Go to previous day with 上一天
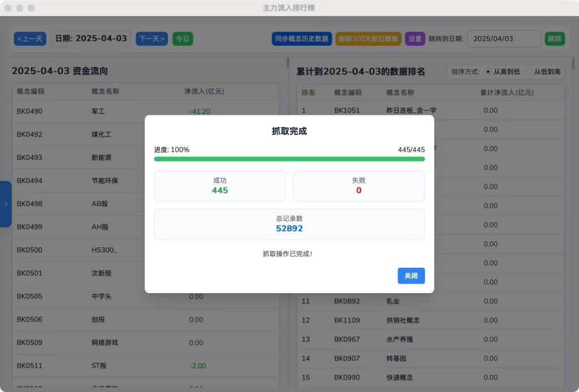Viewport: 579px width, 392px height. [30, 39]
